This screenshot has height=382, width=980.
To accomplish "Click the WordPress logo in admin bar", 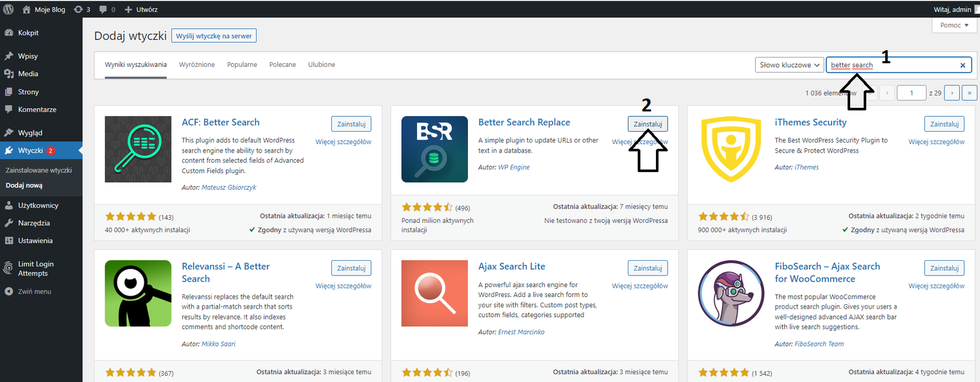I will [9, 9].
